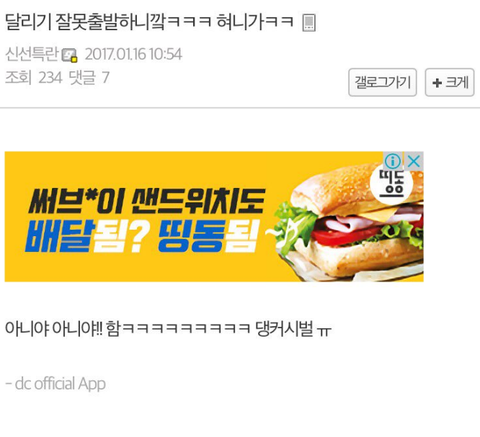Image resolution: width=480 pixels, height=437 pixels.
Task: Click the + 크게 enlarge text button
Action: pos(449,82)
